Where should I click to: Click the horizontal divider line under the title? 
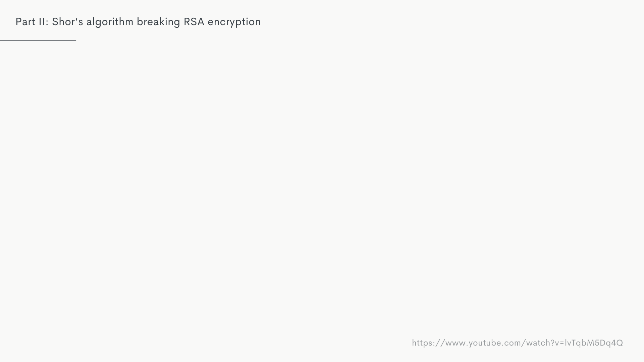[38, 40]
